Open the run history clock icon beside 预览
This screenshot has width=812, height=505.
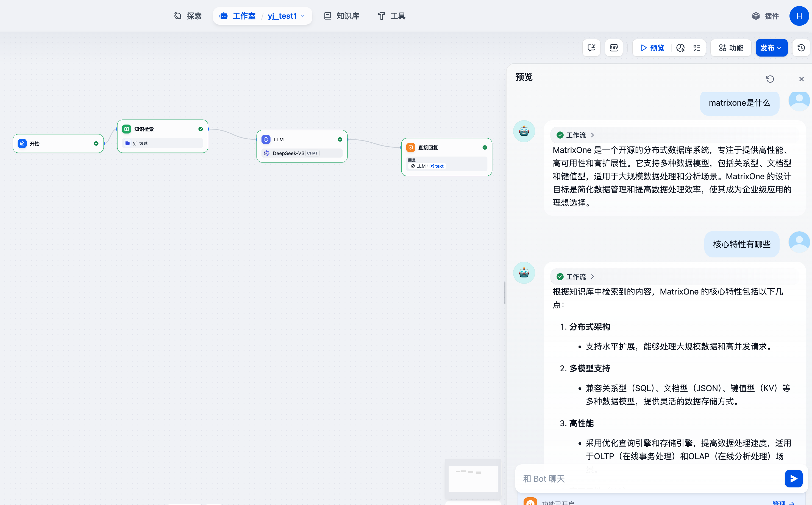click(x=680, y=48)
